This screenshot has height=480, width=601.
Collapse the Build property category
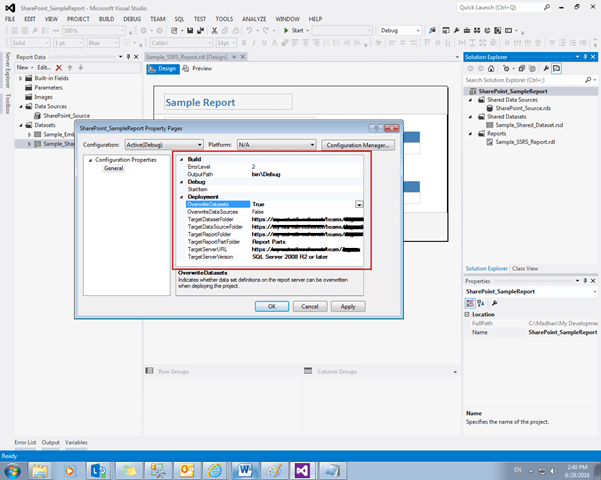[181, 159]
